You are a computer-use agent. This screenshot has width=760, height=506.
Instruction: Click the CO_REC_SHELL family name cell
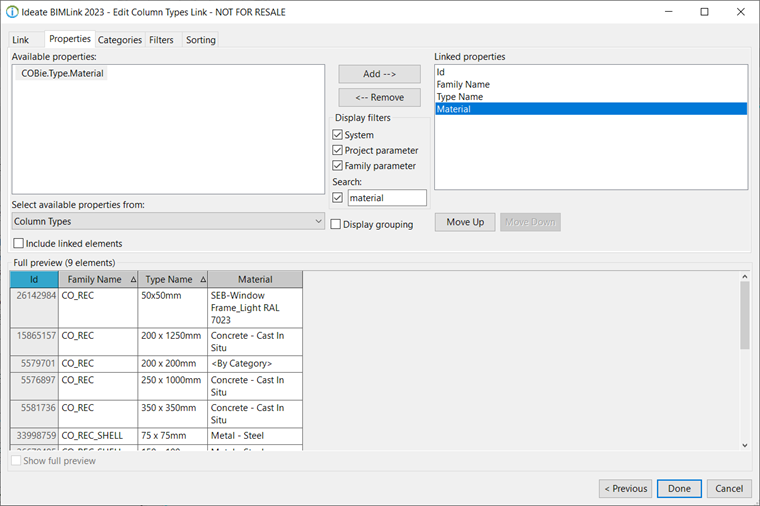point(98,436)
